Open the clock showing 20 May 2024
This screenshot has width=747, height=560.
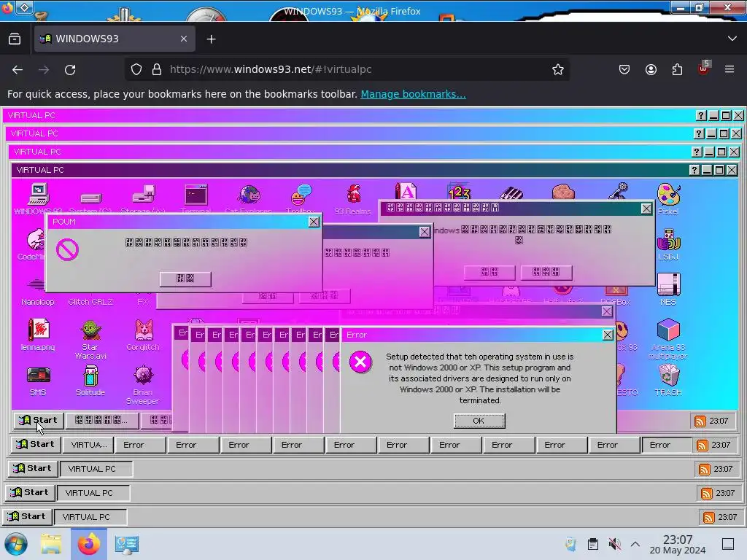(x=678, y=544)
